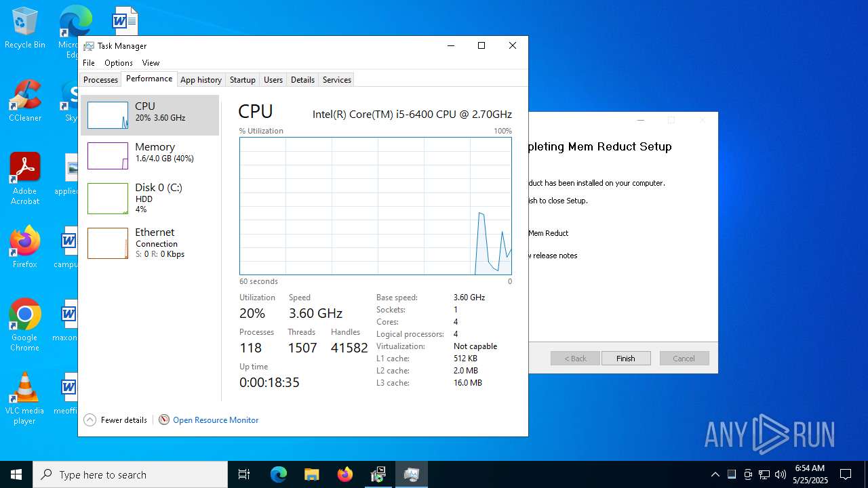
Task: Switch to the Details tab
Action: pyautogui.click(x=302, y=80)
